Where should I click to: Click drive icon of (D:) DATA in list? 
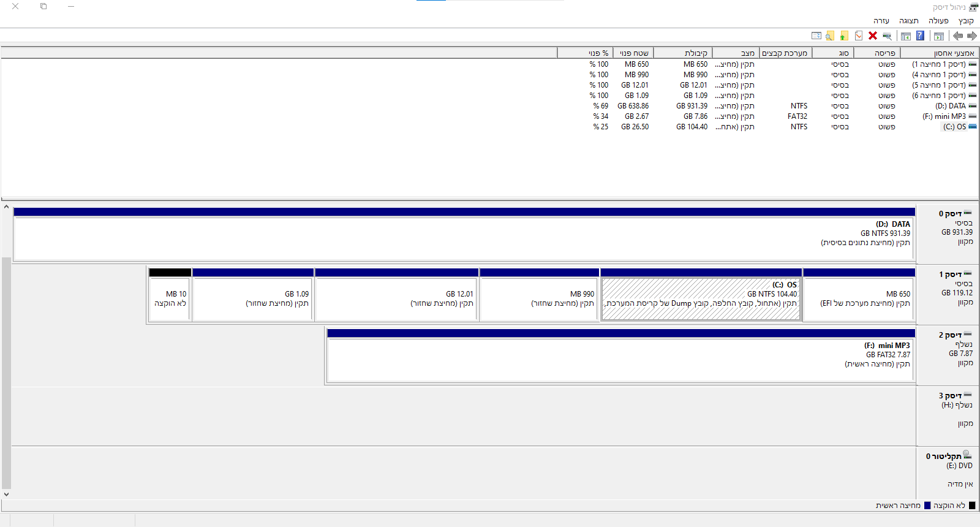click(x=973, y=106)
